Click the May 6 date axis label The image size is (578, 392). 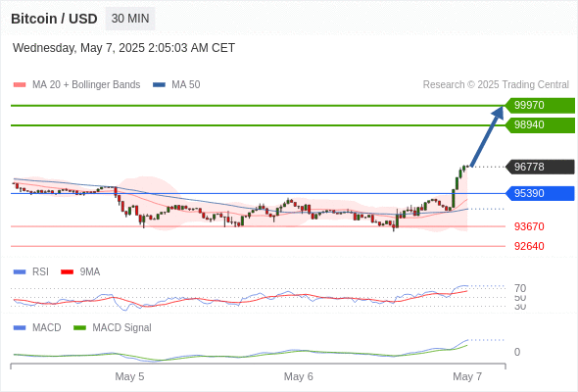click(x=298, y=376)
